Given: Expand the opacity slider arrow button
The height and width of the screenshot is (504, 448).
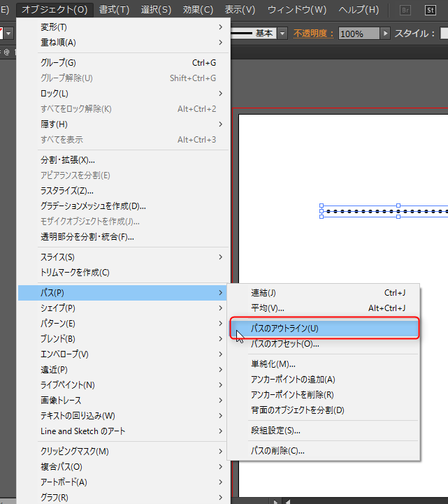Looking at the screenshot, I should point(385,34).
